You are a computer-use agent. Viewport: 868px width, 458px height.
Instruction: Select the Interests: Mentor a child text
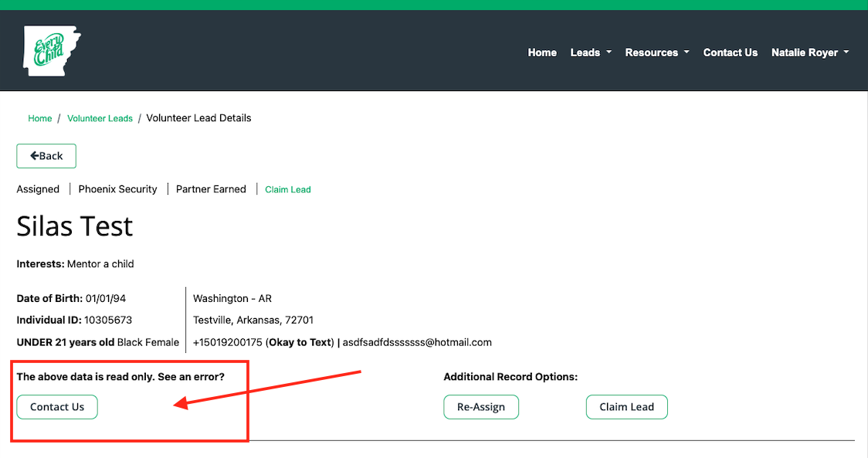(75, 264)
